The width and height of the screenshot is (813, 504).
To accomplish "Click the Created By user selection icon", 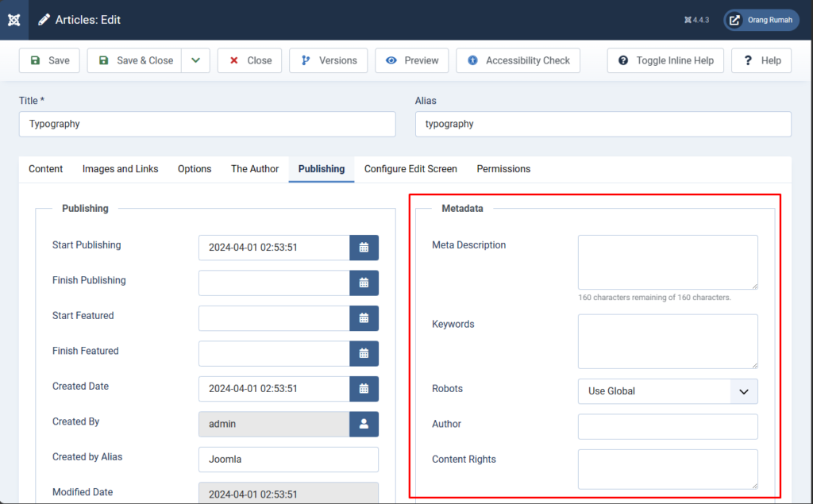I will click(x=364, y=424).
